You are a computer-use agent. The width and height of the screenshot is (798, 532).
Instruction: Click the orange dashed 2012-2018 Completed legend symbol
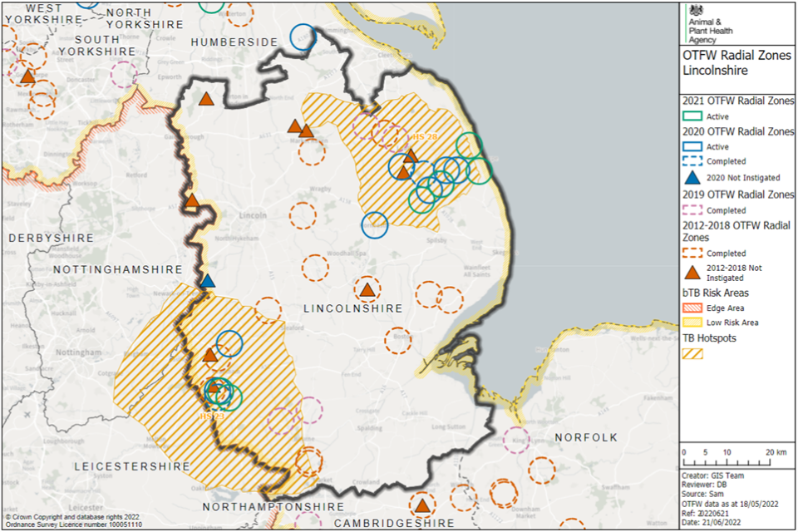(x=692, y=253)
